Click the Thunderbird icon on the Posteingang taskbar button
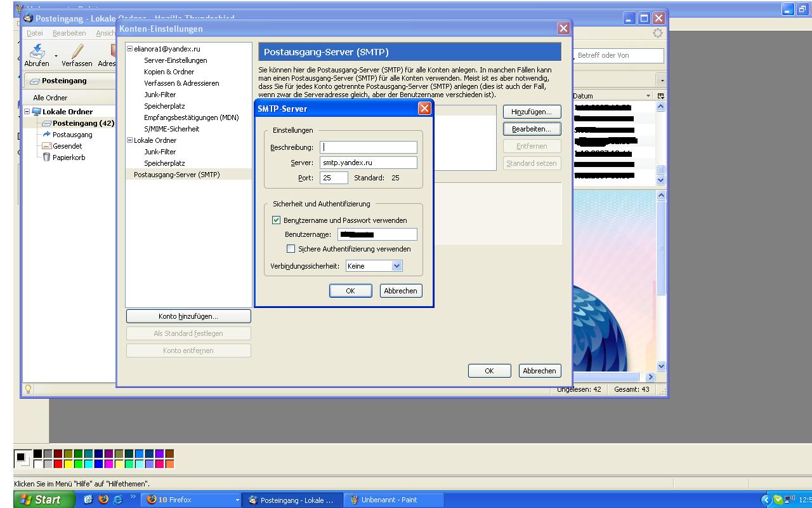Screen dimensions: 812x508 253,500
